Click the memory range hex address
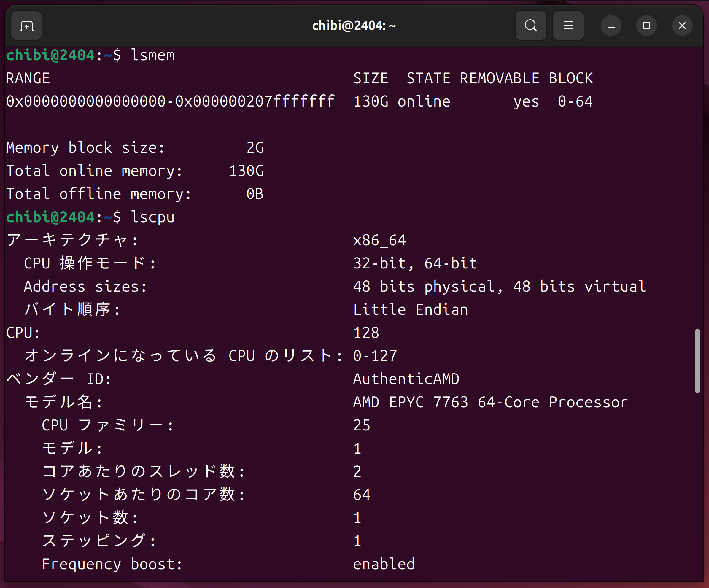709x588 pixels. click(170, 101)
